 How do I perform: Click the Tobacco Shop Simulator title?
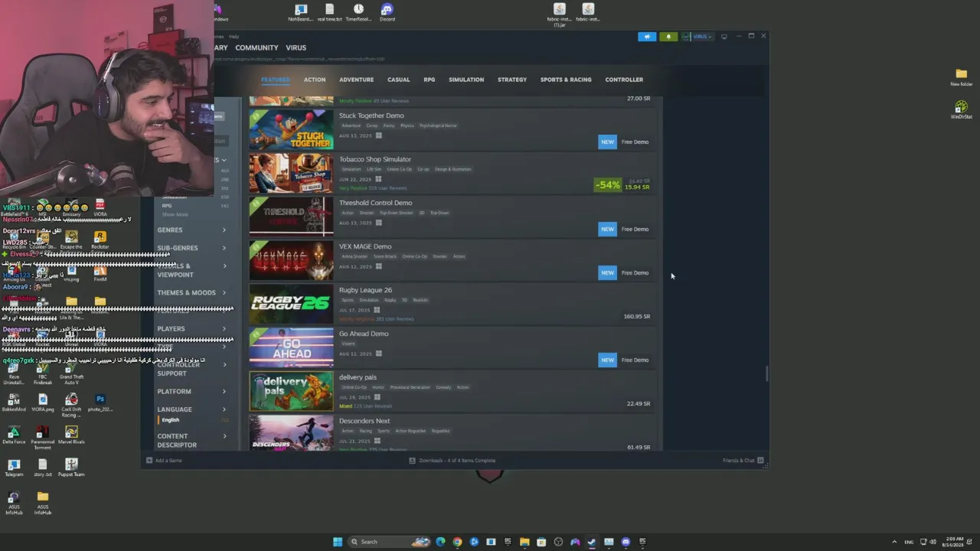tap(375, 159)
